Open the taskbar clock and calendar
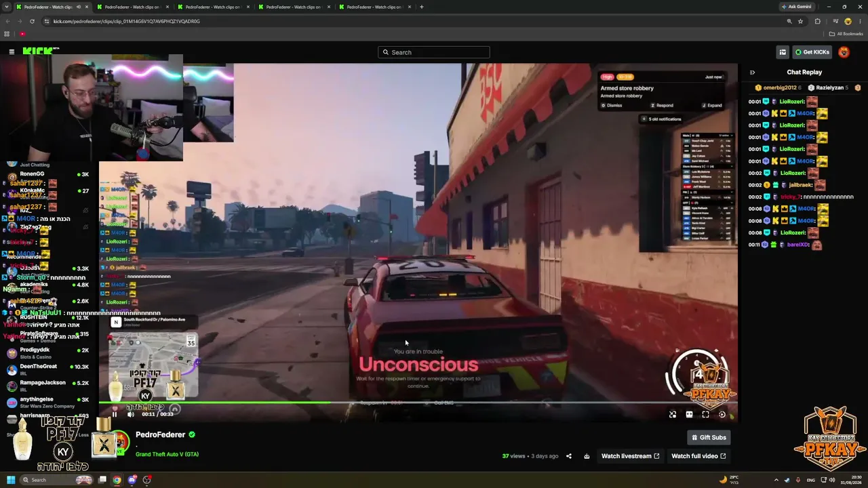Viewport: 868px width, 488px height. pos(852,480)
